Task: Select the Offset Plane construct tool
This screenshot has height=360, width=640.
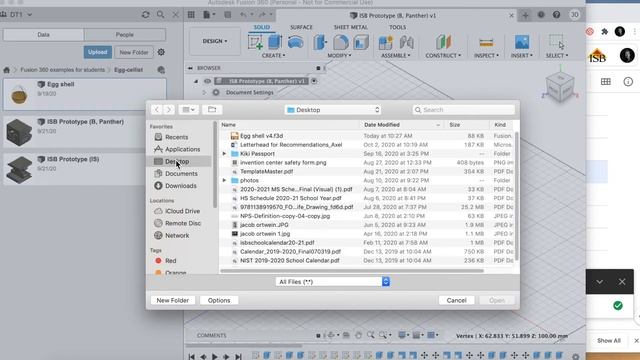Action: (443, 42)
